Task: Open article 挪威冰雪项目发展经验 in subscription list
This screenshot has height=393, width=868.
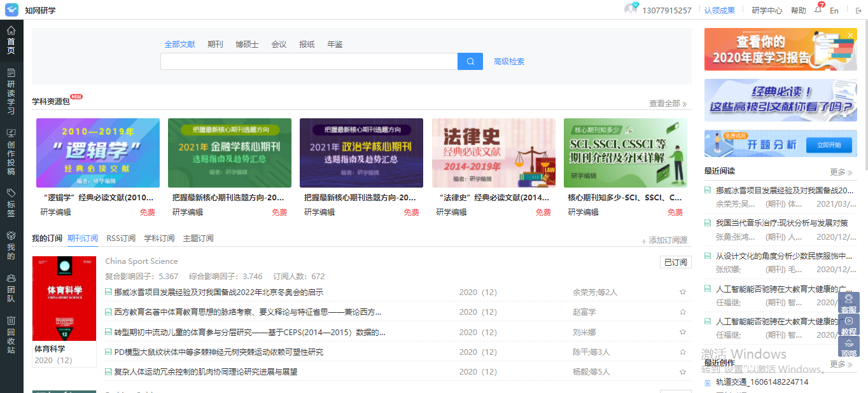Action: pyautogui.click(x=219, y=293)
